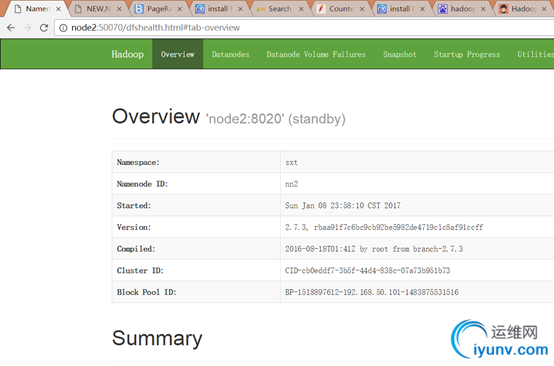Image resolution: width=554 pixels, height=366 pixels.
Task: Go back with browser back arrow
Action: click(x=11, y=28)
